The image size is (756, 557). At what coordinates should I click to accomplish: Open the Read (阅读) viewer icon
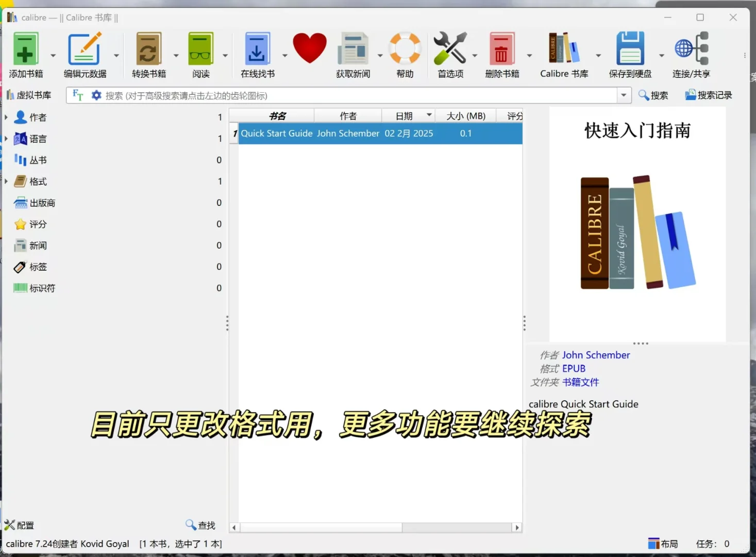pyautogui.click(x=201, y=48)
